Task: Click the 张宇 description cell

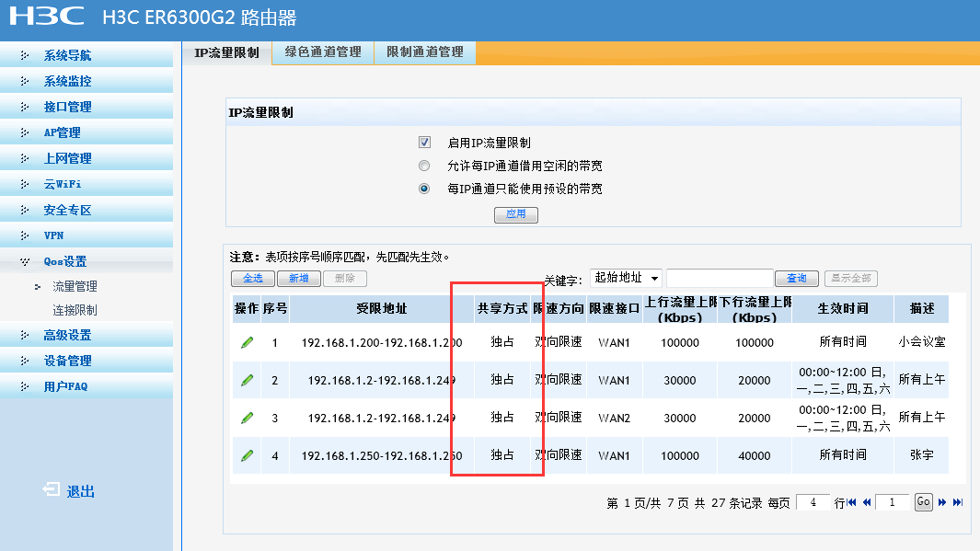Action: 922,454
